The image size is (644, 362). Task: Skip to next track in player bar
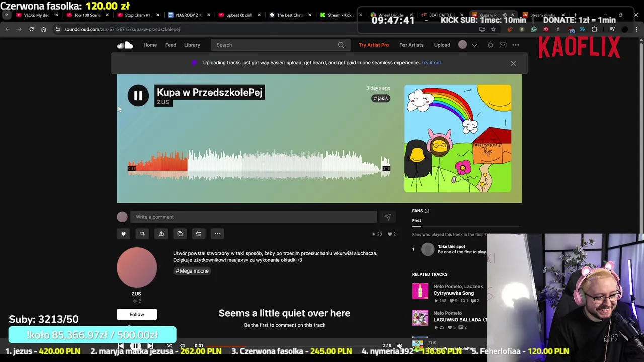click(x=150, y=346)
